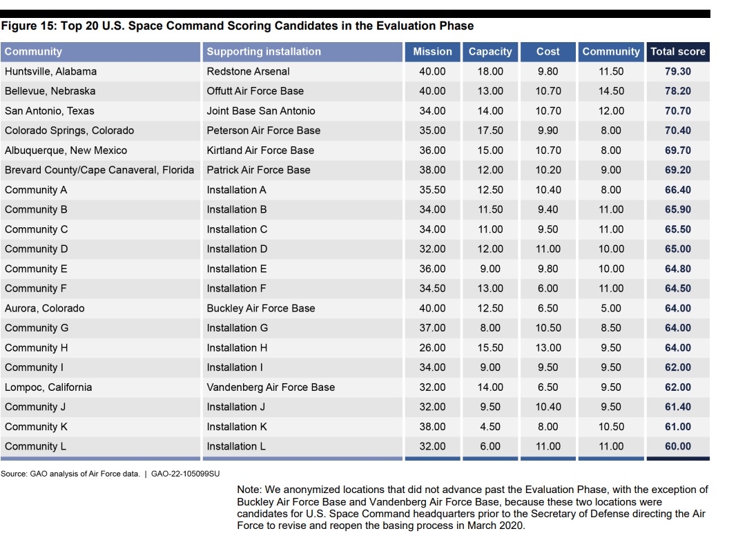
Task: Click the Buckley Air Force Base cell
Action: pos(260,309)
